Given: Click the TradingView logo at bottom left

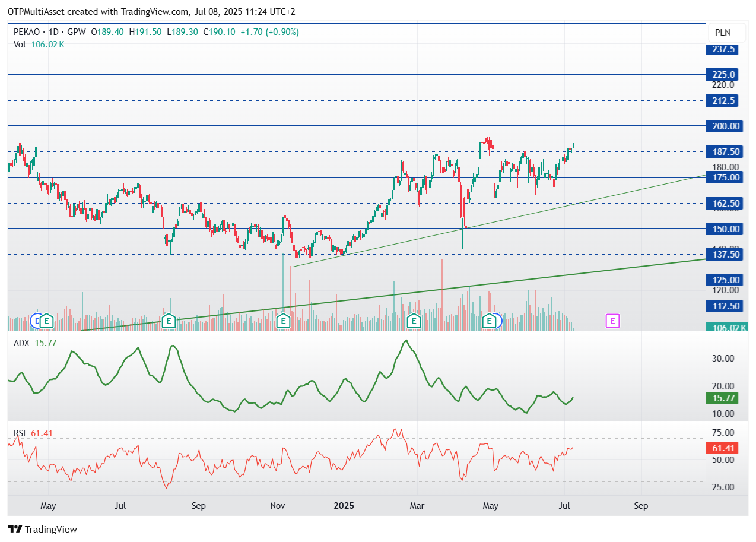Looking at the screenshot, I should [x=42, y=529].
